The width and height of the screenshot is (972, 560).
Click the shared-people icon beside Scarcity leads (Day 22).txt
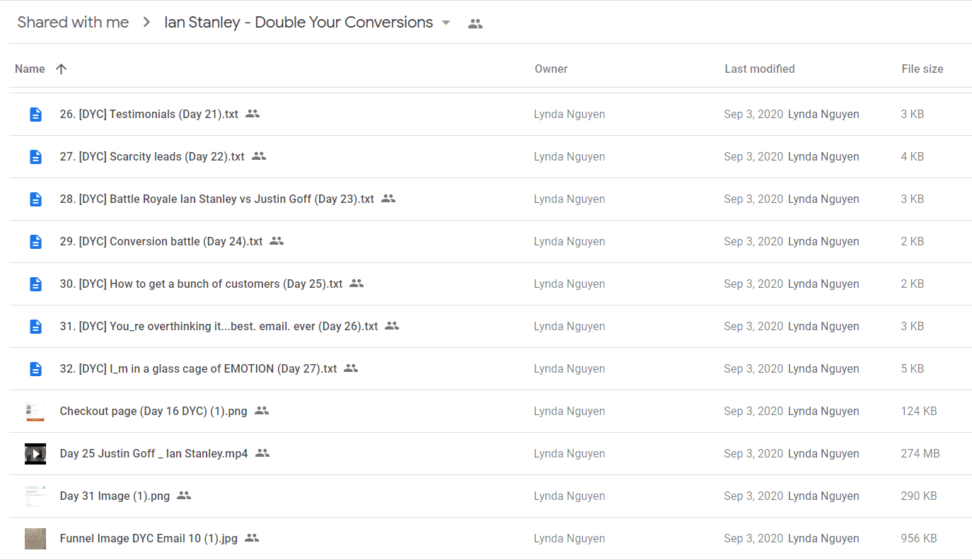(259, 156)
